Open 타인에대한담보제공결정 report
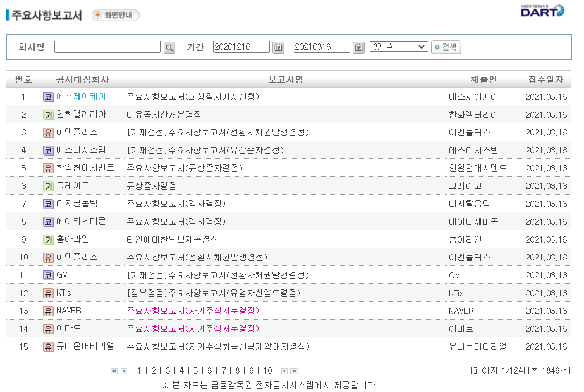Viewport: 584px width, 392px height. 172,240
